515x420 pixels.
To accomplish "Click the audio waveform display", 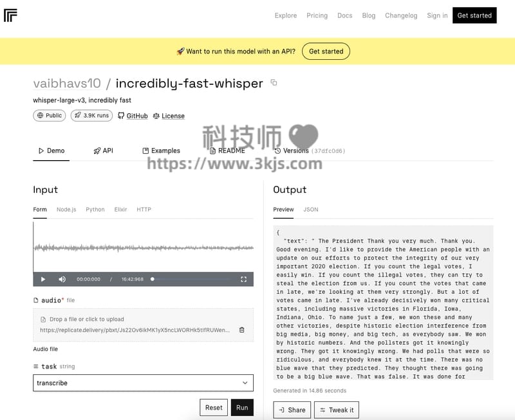I will pos(143,248).
